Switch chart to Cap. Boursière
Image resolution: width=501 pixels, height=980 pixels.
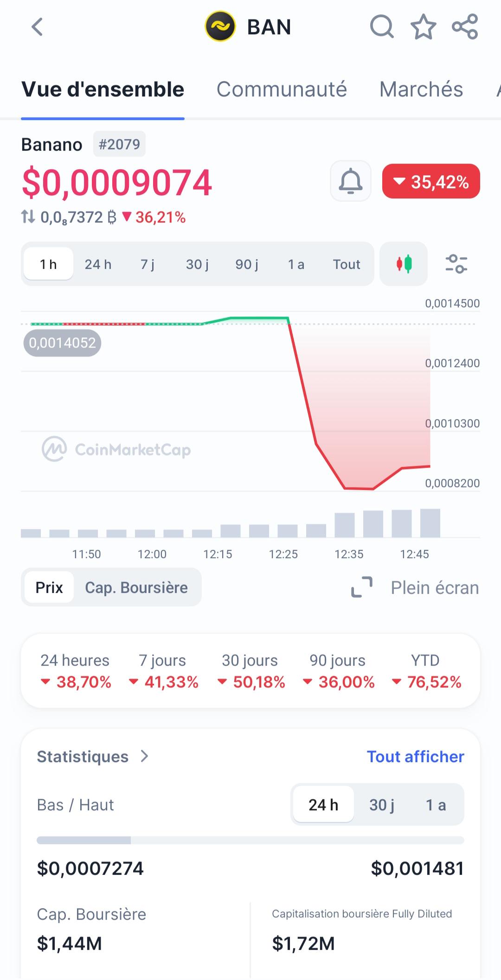click(x=136, y=588)
